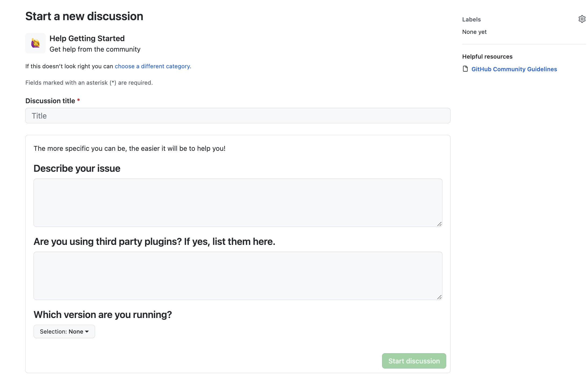Follow the "choose a different category" link
This screenshot has width=588, height=386.
(x=153, y=66)
